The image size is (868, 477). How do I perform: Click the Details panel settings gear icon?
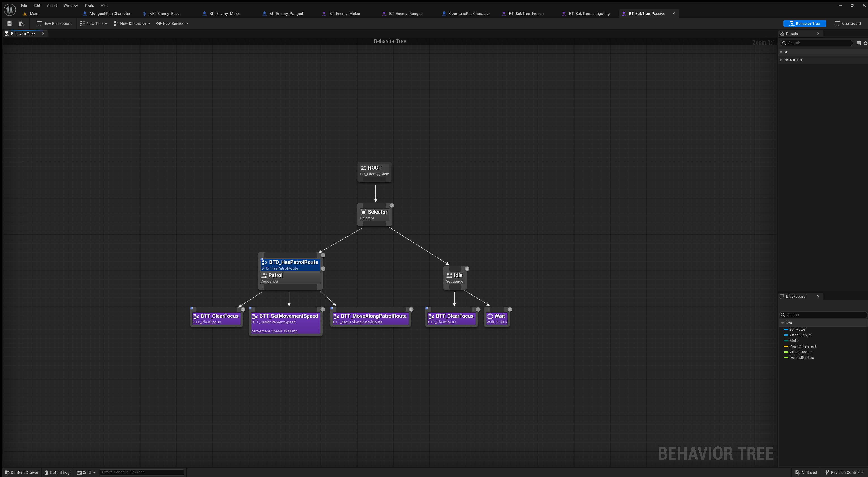pos(865,43)
